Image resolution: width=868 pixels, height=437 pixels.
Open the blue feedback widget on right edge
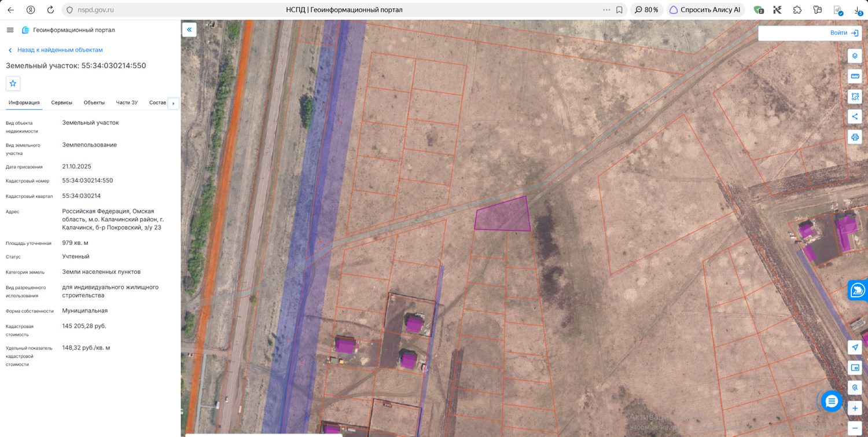pyautogui.click(x=858, y=290)
